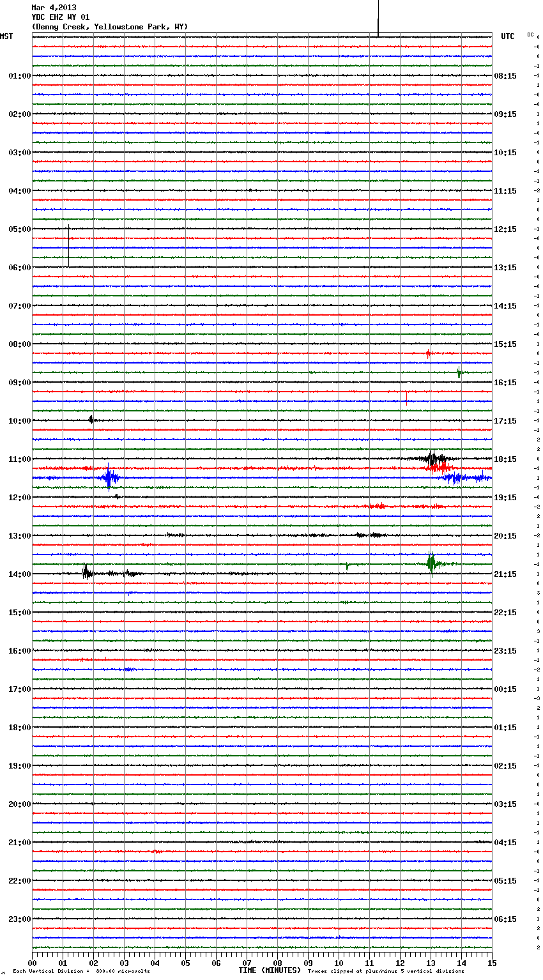Click the '08' minute tick label
The image size is (543, 980).
pos(277,963)
